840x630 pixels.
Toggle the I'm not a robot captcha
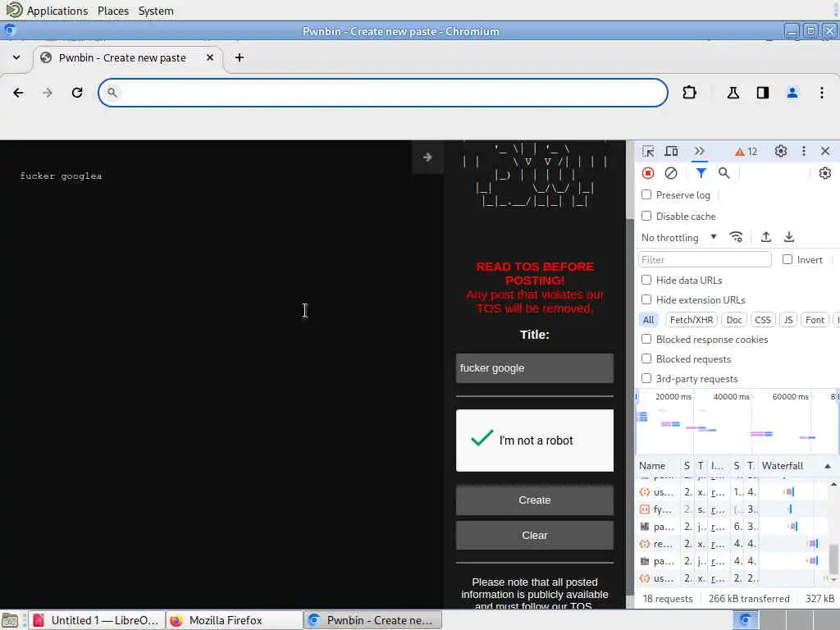(x=482, y=438)
